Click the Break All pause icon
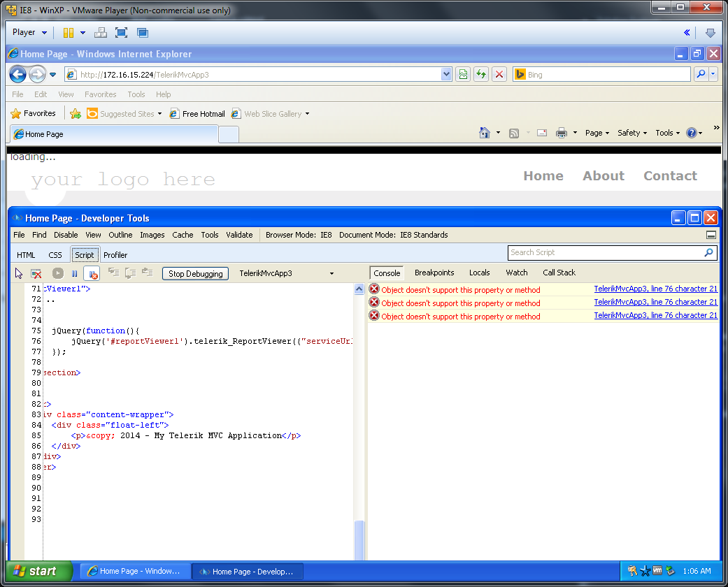Screen dimensions: 728x587 pyautogui.click(x=74, y=273)
